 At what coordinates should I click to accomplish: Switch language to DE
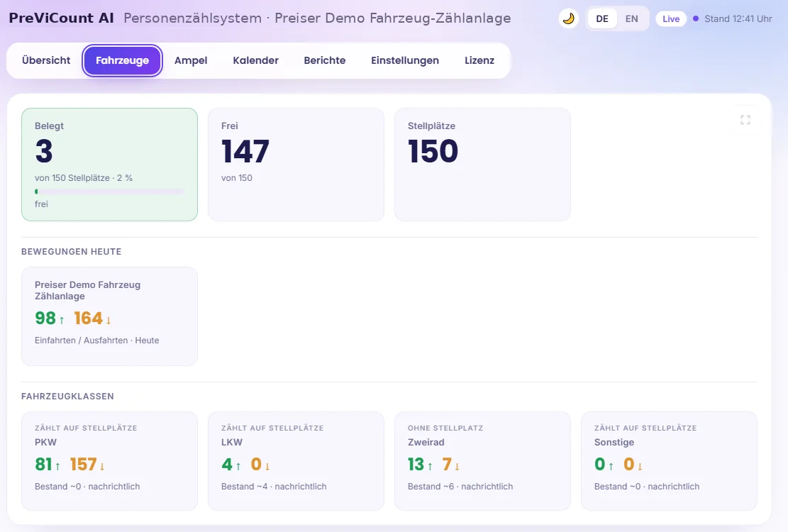coord(602,18)
